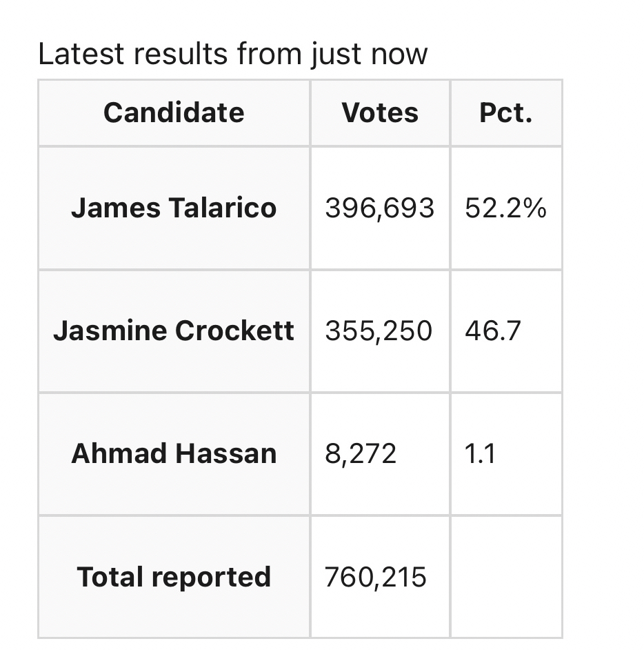The width and height of the screenshot is (644, 650).
Task: Click the surname 'Hassan'
Action: click(225, 453)
